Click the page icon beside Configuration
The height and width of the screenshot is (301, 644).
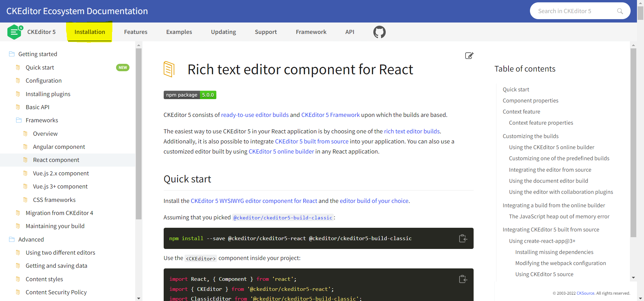coord(18,80)
